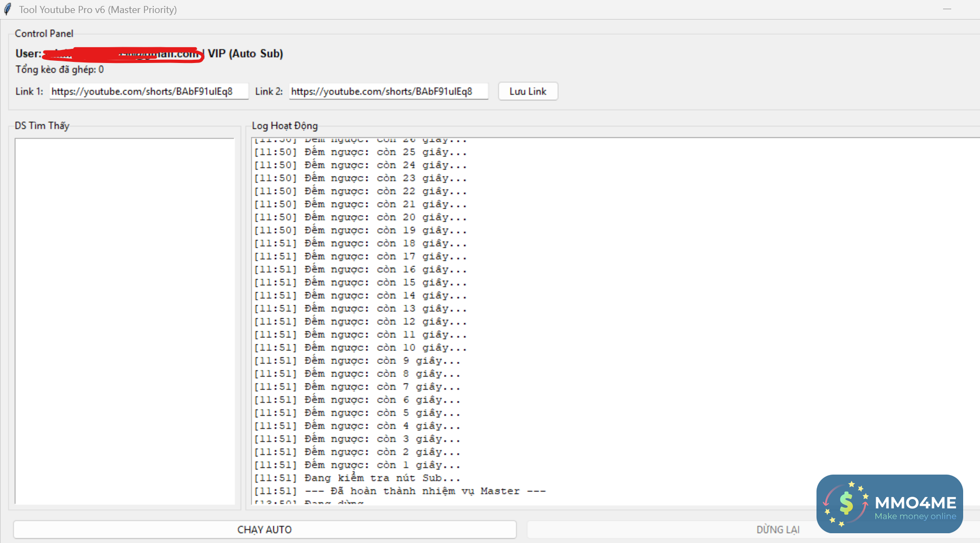
Task: Click the feather app icon in title bar
Action: (x=8, y=9)
